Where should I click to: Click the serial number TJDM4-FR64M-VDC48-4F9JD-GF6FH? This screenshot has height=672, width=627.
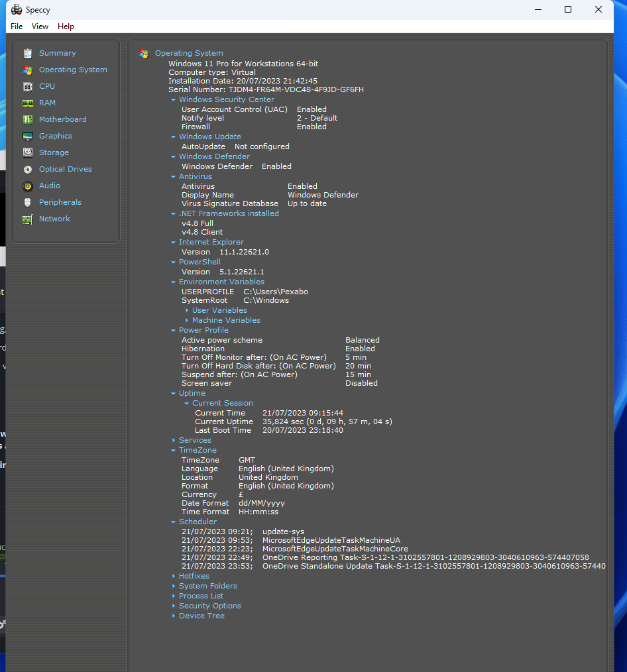pyautogui.click(x=296, y=89)
